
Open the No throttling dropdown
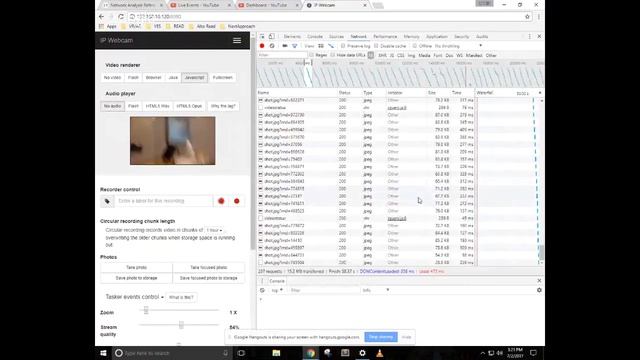coord(458,46)
